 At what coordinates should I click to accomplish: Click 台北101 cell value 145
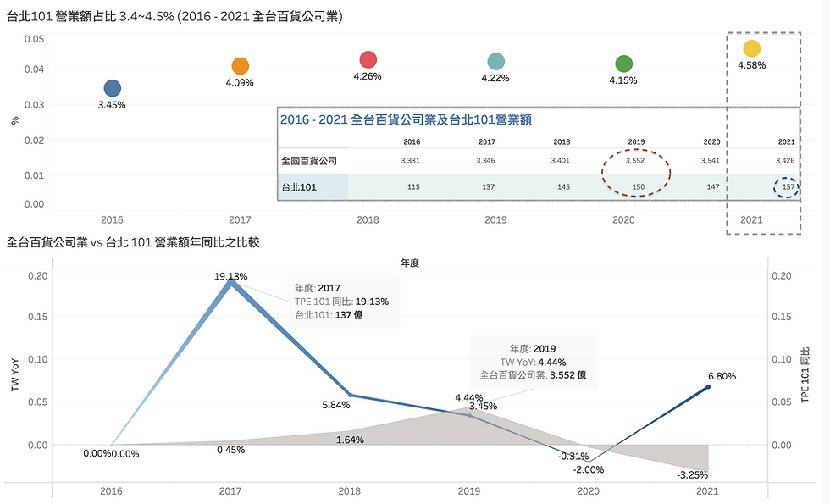[x=564, y=187]
